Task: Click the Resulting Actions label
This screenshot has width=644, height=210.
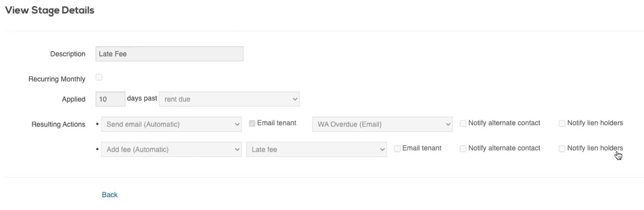Action: pyautogui.click(x=58, y=125)
